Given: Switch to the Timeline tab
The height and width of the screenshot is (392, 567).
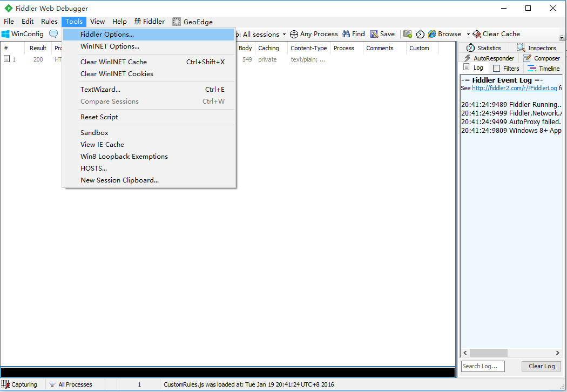Looking at the screenshot, I should click(x=543, y=68).
